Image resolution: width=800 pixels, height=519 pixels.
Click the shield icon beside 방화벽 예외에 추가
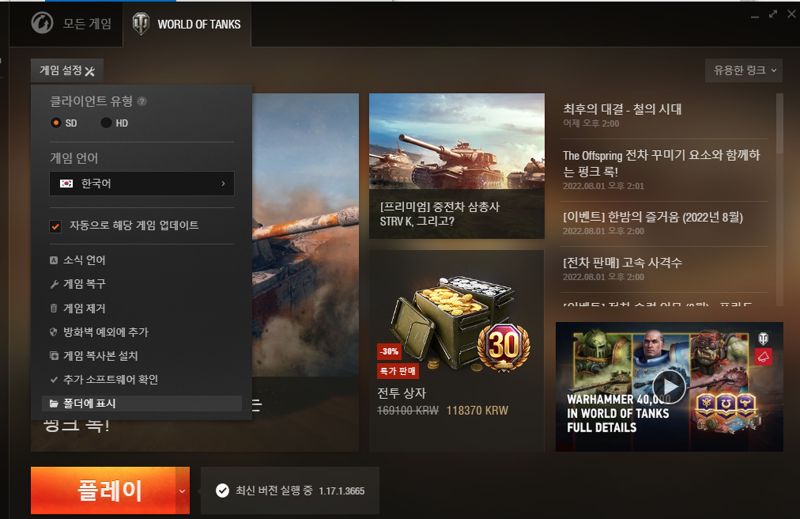[54, 332]
